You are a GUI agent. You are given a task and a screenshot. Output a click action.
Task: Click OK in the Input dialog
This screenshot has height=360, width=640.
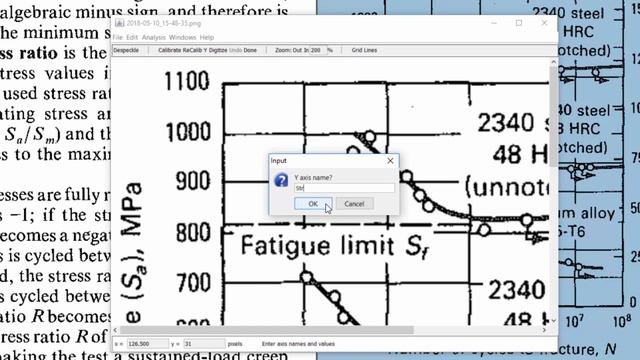313,204
